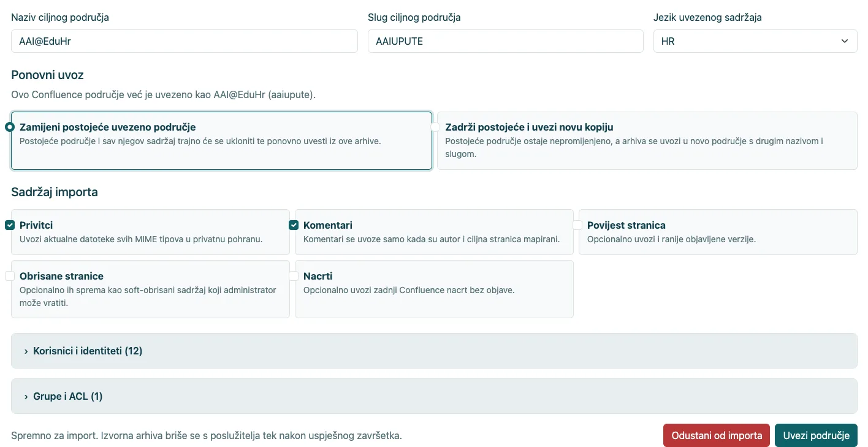The height and width of the screenshot is (447, 868).
Task: Focus the Naziv ciljnog područja field
Action: [x=185, y=42]
